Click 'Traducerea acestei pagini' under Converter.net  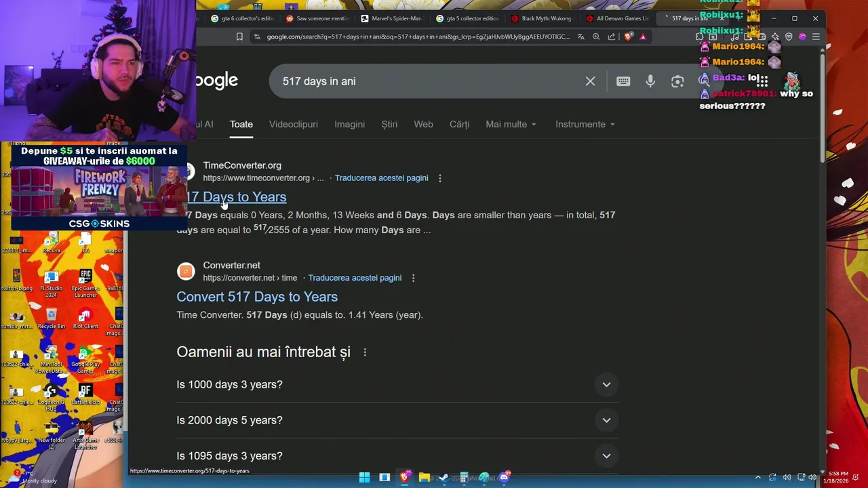(355, 278)
